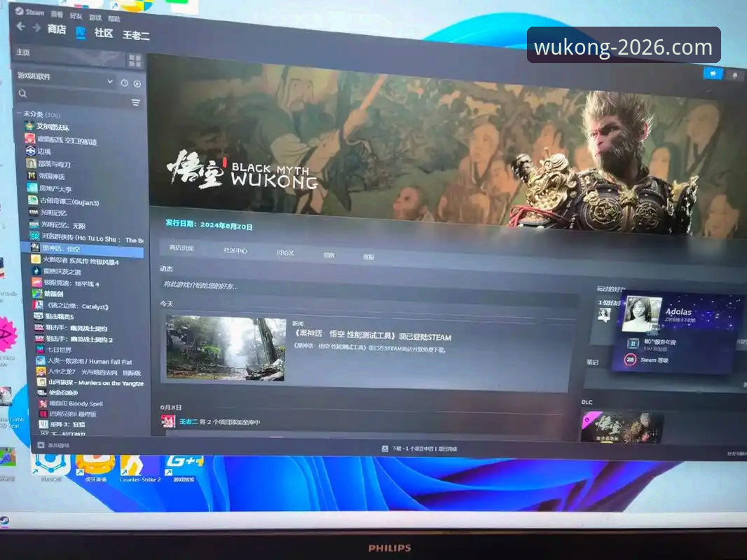Click the back navigation arrow
Image resolution: width=747 pixels, height=560 pixels.
20,27
